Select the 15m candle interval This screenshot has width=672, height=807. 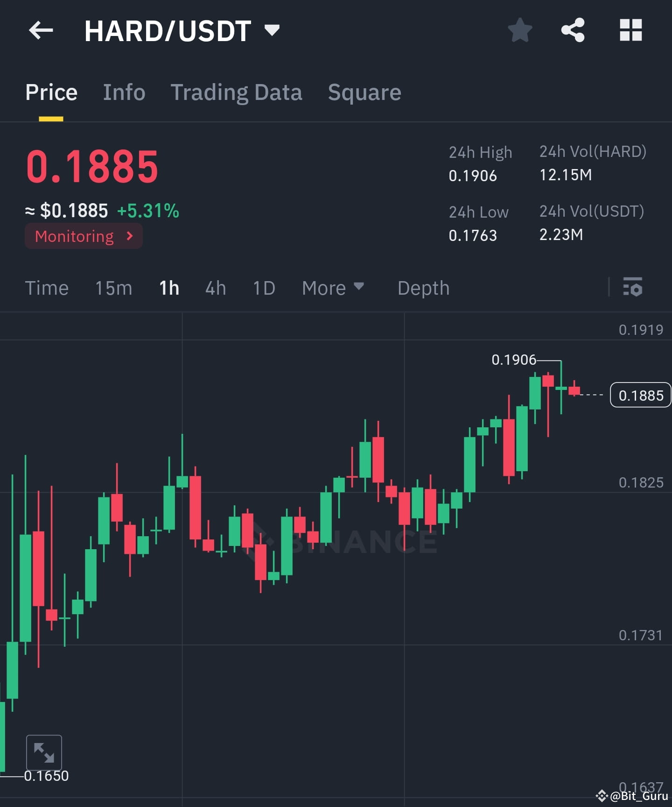[113, 288]
